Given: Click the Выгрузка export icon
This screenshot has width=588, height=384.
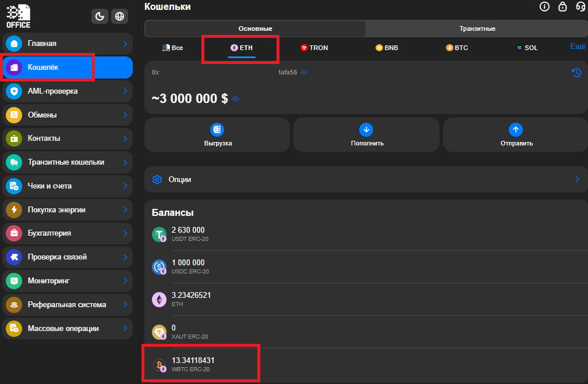Looking at the screenshot, I should click(217, 130).
